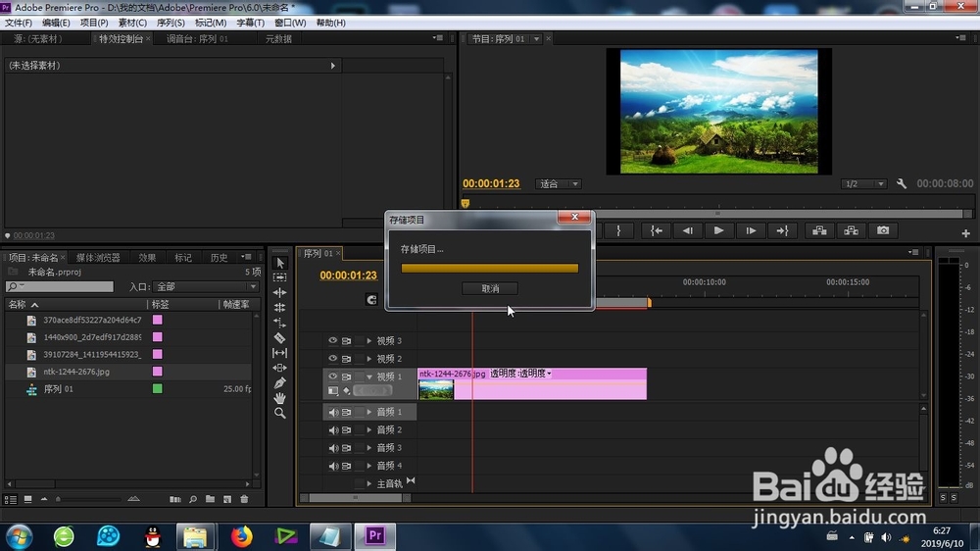Toggle sync lock on 音频 2 track
The image size is (980, 551).
click(x=346, y=430)
